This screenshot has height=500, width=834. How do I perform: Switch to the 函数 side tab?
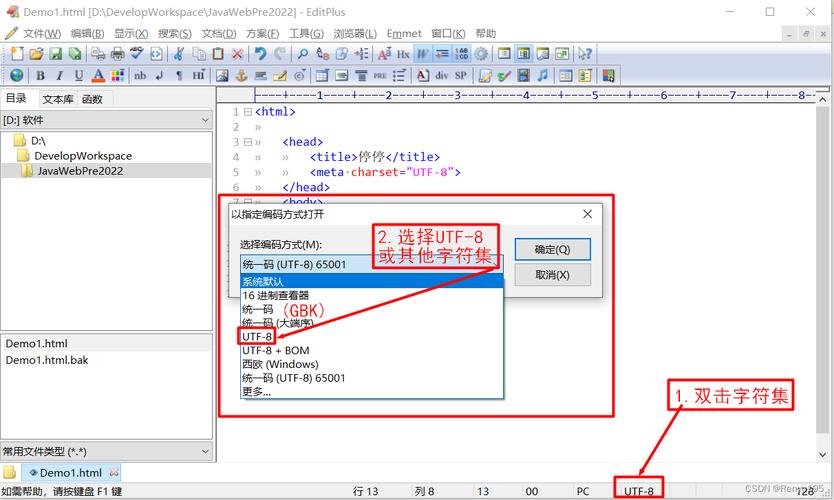pyautogui.click(x=92, y=99)
